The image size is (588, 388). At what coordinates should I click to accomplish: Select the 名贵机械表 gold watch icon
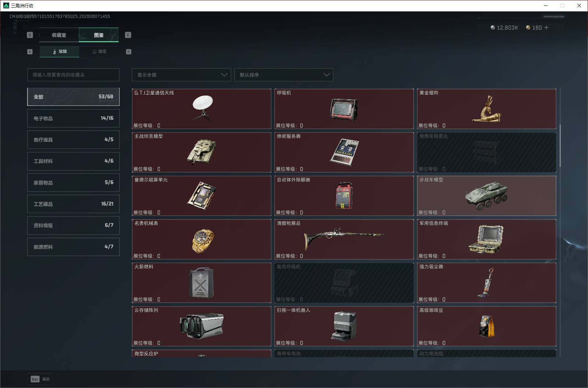click(x=203, y=241)
